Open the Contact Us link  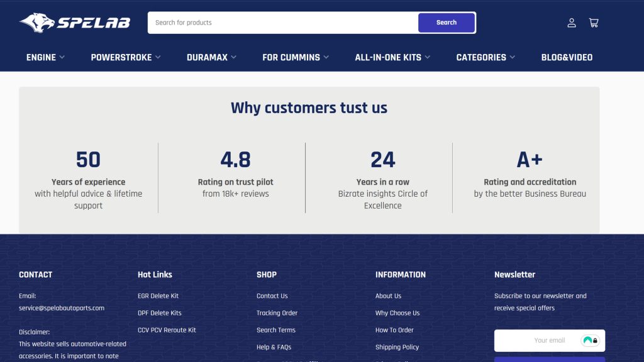(272, 296)
